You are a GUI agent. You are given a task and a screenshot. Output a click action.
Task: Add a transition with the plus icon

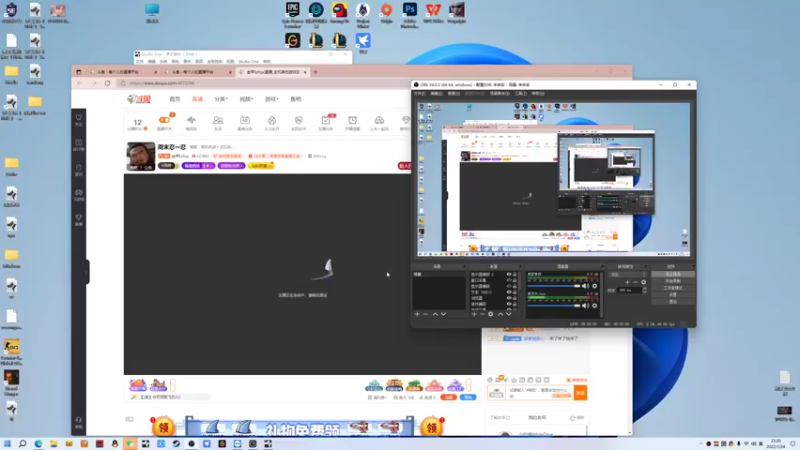click(628, 282)
